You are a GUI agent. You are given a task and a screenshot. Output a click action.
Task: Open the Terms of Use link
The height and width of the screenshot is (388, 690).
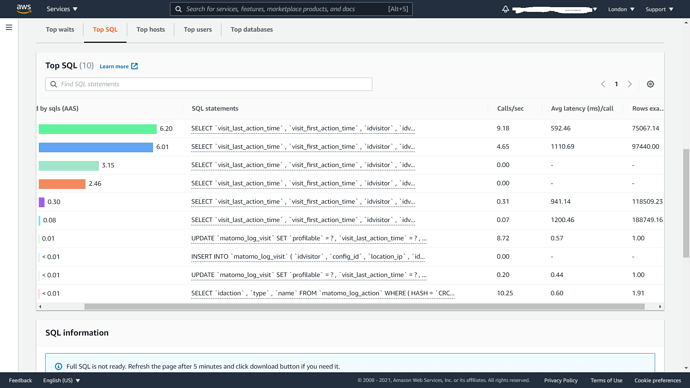pyautogui.click(x=606, y=380)
